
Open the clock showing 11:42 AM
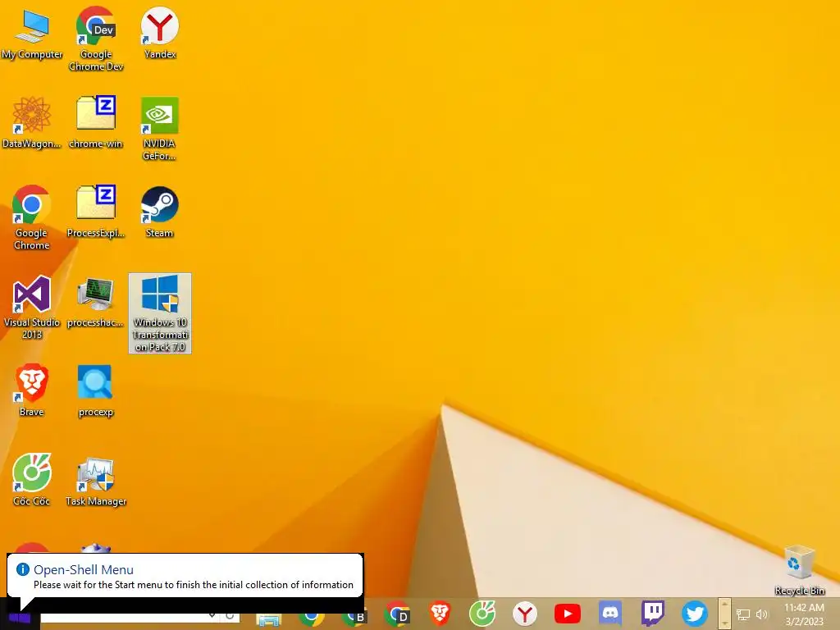coord(804,614)
